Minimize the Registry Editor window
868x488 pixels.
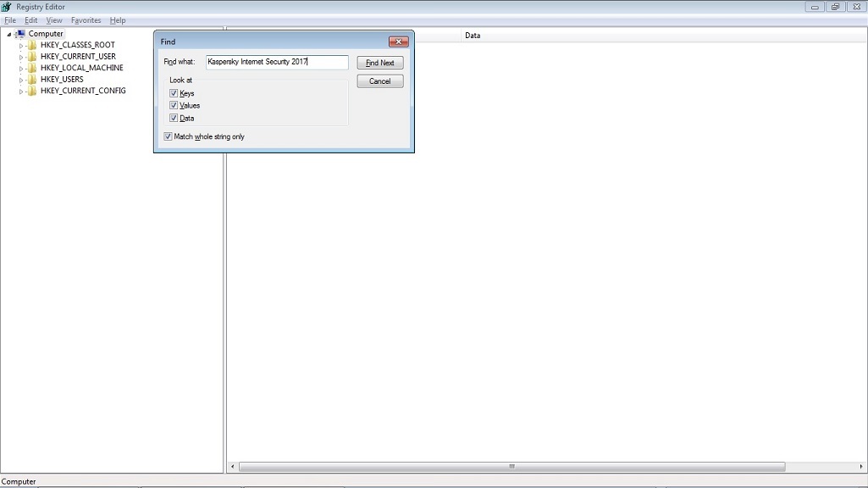click(x=815, y=7)
